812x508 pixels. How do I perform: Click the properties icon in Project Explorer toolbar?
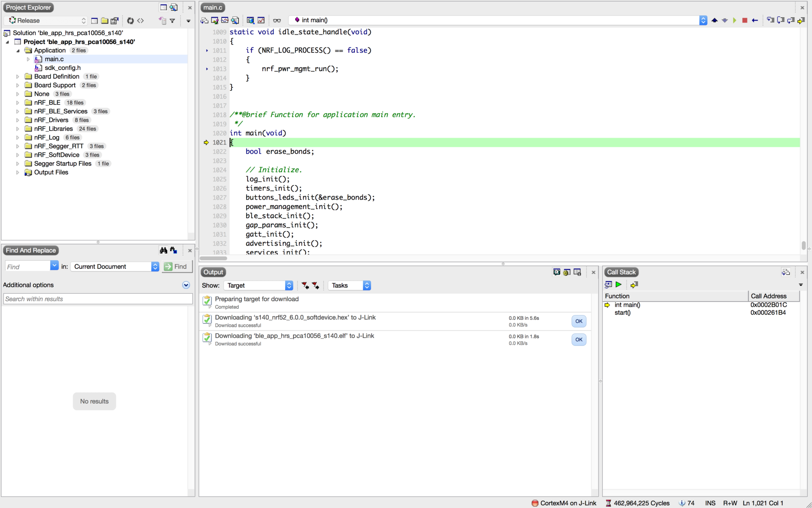[x=115, y=21]
